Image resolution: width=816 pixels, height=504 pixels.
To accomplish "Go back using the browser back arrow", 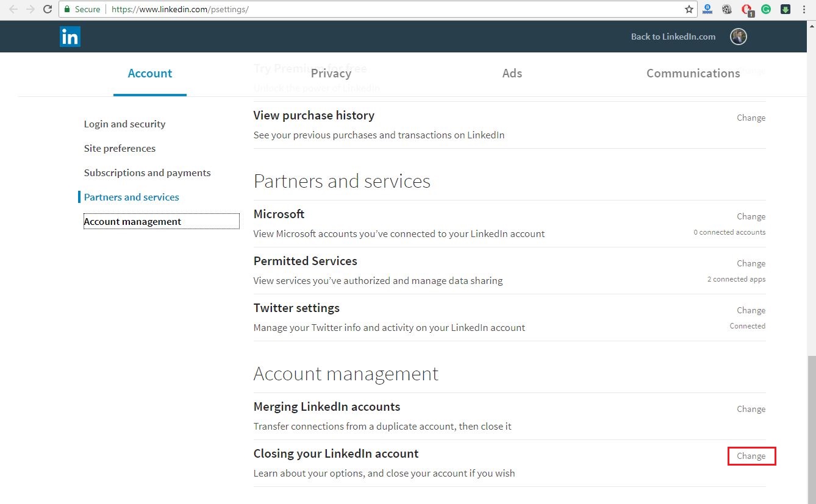I will coord(13,10).
